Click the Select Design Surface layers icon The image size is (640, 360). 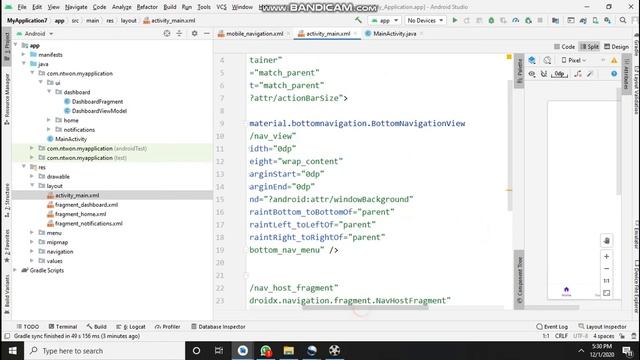[x=532, y=60]
